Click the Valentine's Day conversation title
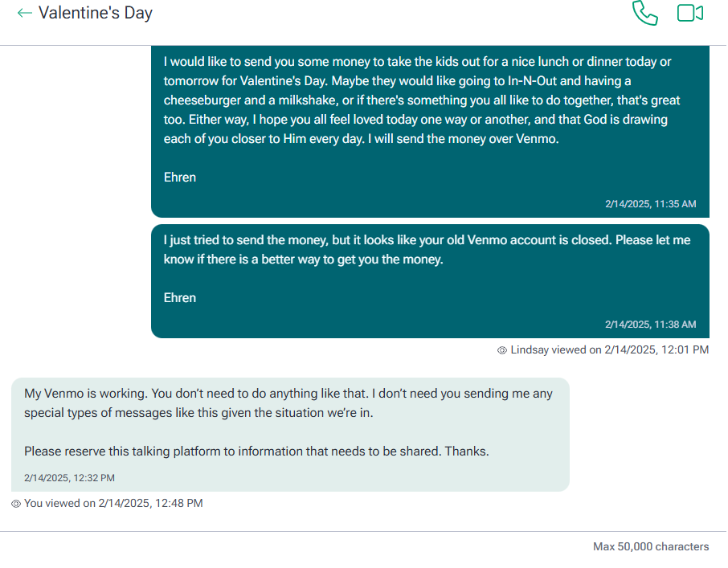The width and height of the screenshot is (728, 568). (96, 13)
